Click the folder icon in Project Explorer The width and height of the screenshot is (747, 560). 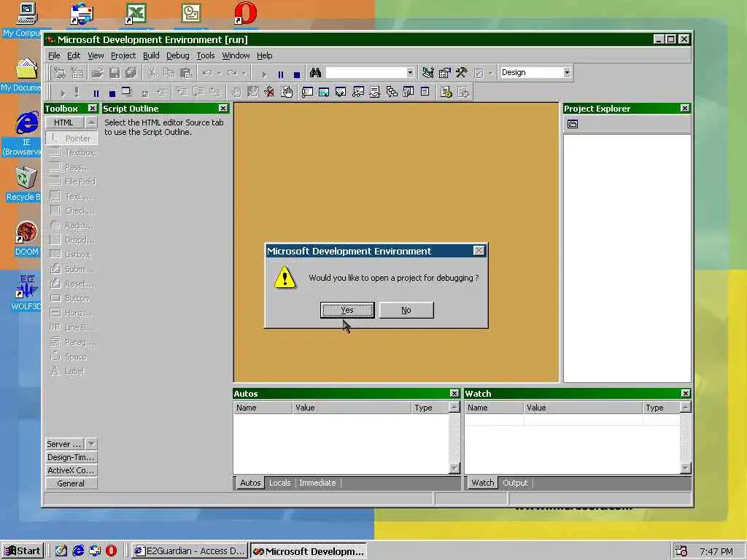572,124
